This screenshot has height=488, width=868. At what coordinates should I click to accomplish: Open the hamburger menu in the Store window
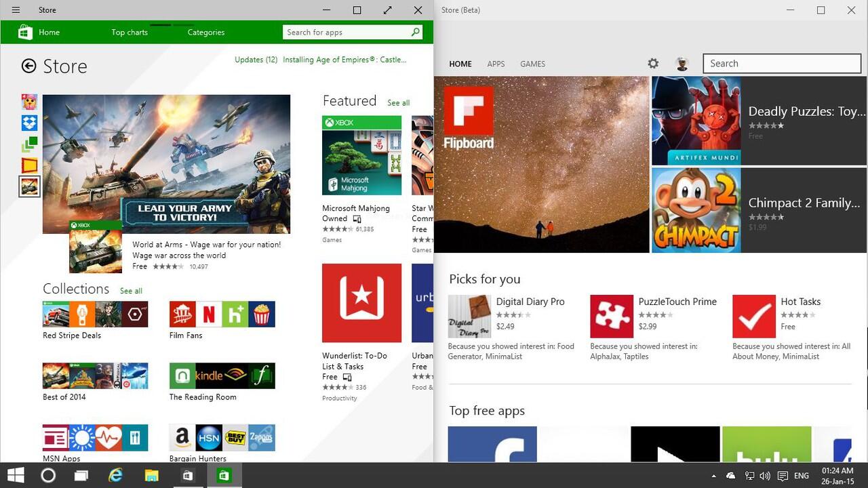click(x=16, y=10)
